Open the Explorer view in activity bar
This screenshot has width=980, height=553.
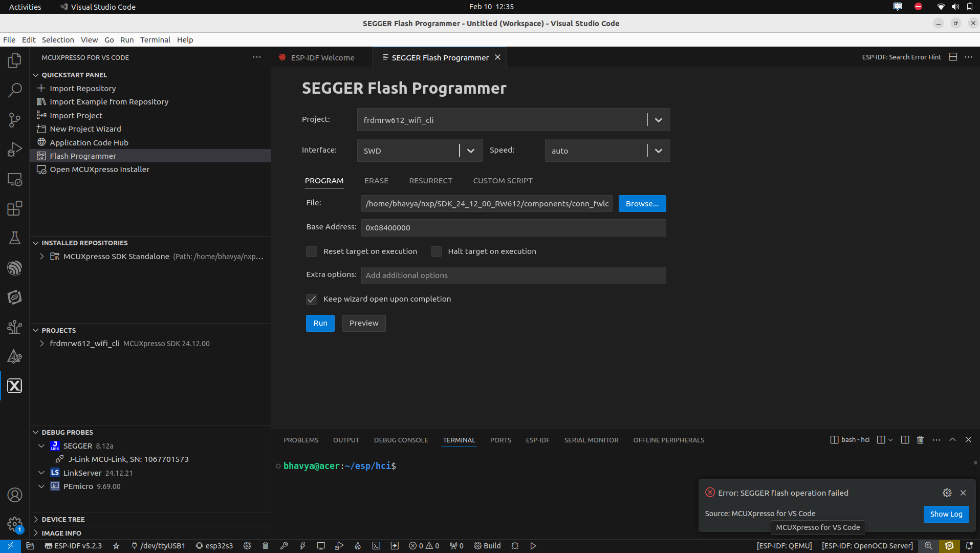pos(15,61)
